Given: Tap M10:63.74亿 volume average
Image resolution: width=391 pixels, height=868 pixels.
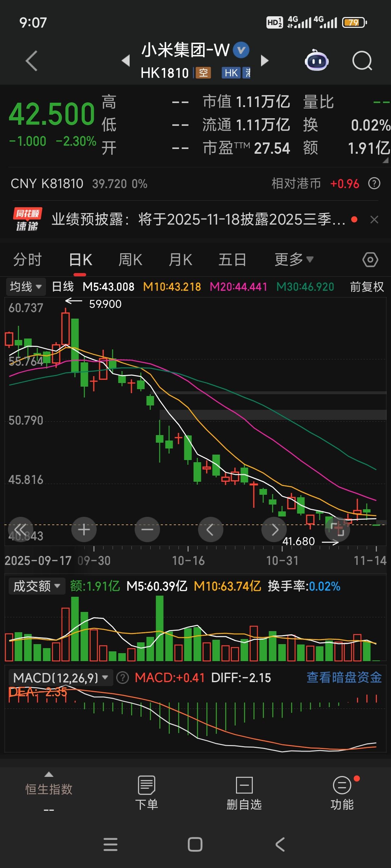Looking at the screenshot, I should pyautogui.click(x=227, y=586).
